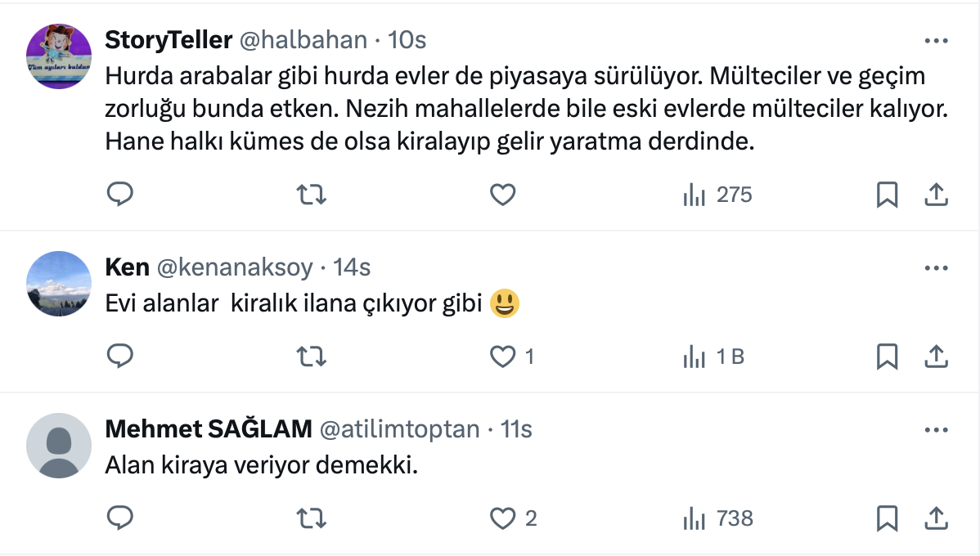Screen dimensions: 980x556
Task: Bookmark Mehmet SAĞLAM's tweet
Action: click(888, 518)
